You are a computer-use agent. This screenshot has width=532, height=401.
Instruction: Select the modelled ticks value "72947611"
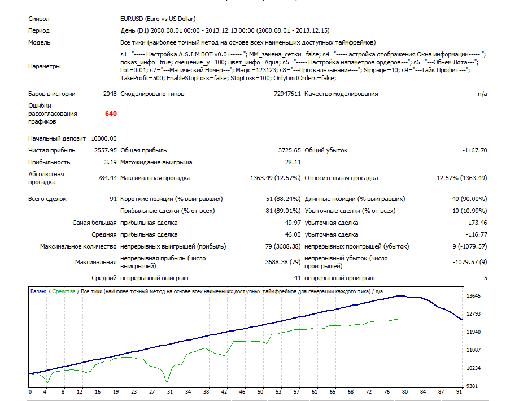[287, 94]
